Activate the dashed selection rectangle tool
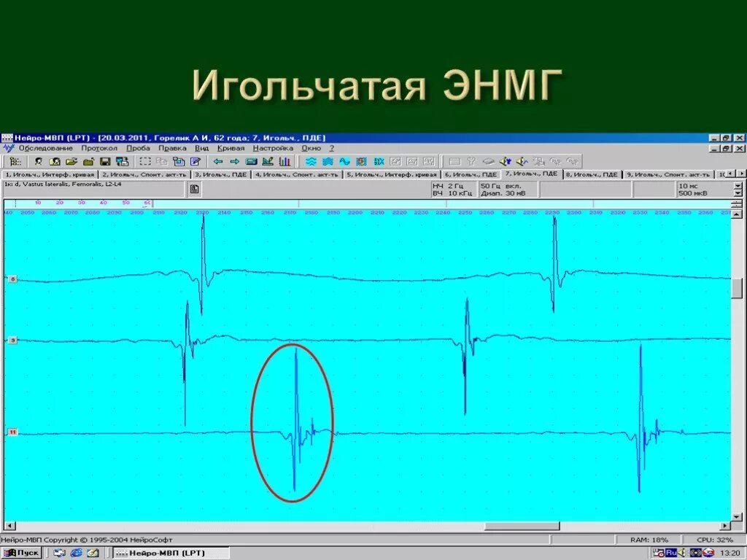Viewport: 747px width, 560px height. 145,161
